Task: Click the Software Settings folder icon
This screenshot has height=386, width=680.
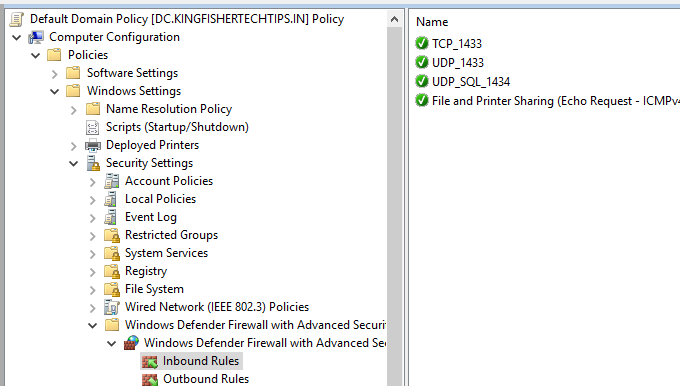Action: (x=73, y=73)
